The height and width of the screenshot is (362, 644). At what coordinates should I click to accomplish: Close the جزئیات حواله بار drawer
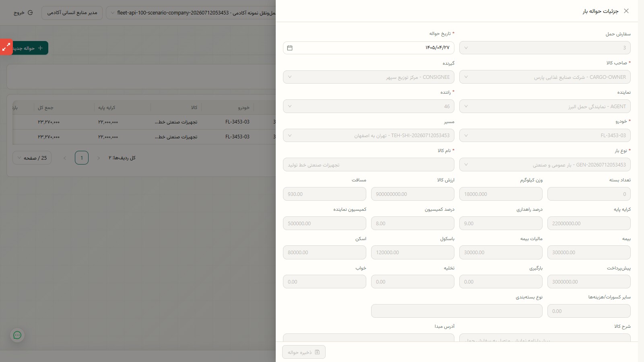coord(626,11)
